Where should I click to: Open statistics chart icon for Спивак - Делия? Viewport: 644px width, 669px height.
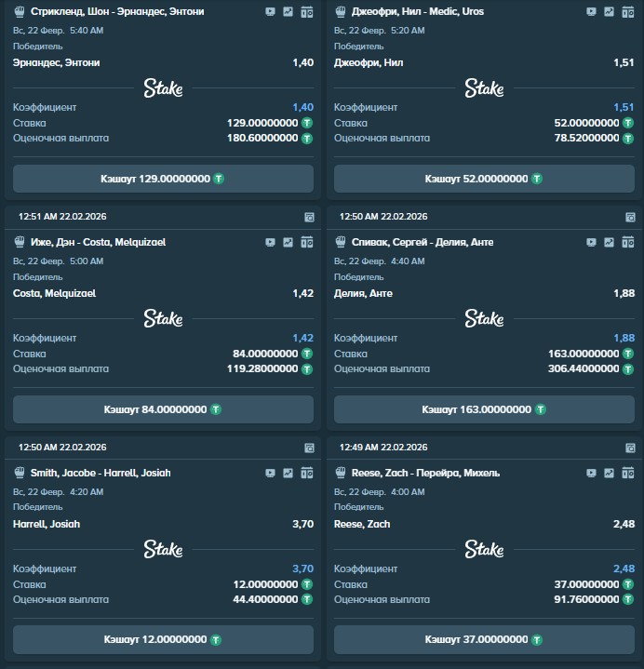click(609, 243)
